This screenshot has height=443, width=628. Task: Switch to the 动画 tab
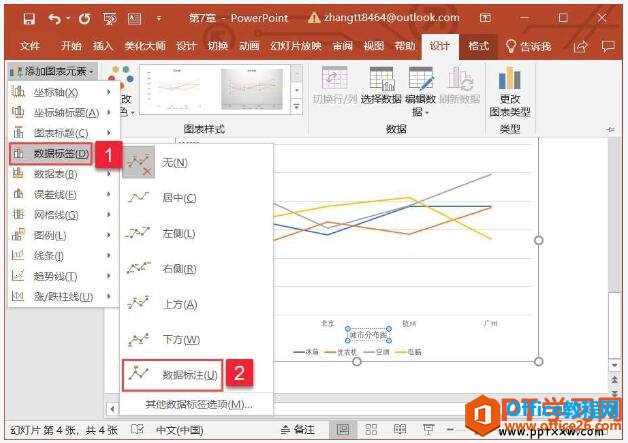(x=249, y=46)
